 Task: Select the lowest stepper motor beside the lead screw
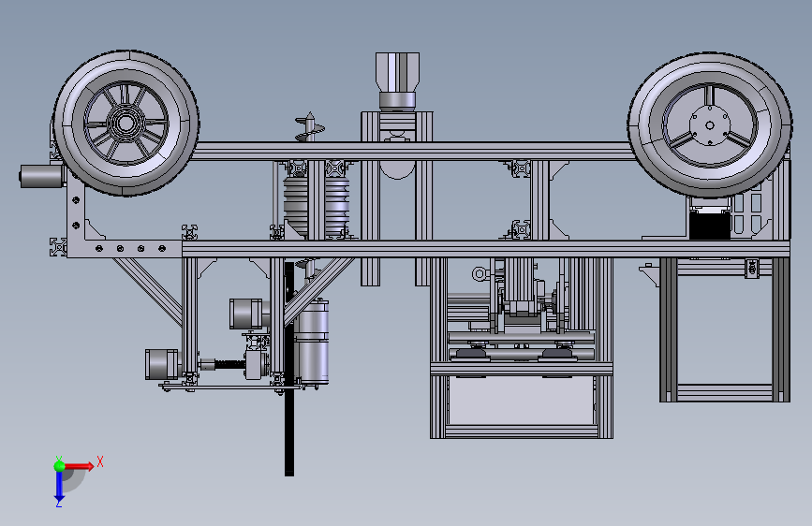[x=162, y=364]
